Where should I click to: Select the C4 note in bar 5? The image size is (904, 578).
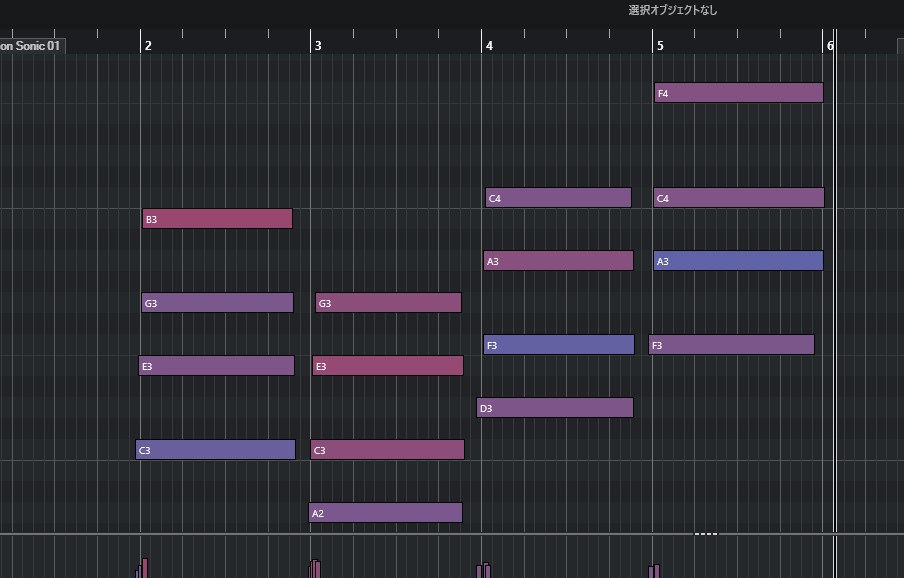point(739,198)
